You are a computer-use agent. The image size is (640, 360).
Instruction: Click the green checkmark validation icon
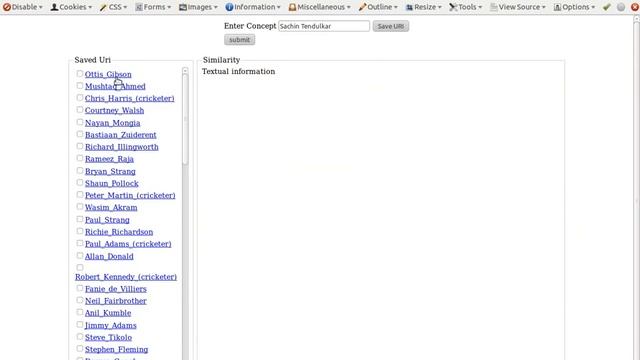pyautogui.click(x=607, y=7)
